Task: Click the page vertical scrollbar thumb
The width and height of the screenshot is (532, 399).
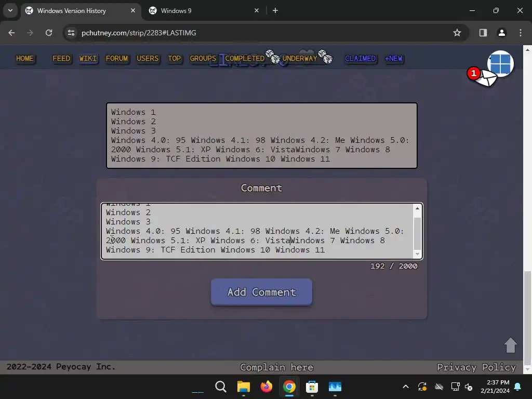Action: [527, 317]
